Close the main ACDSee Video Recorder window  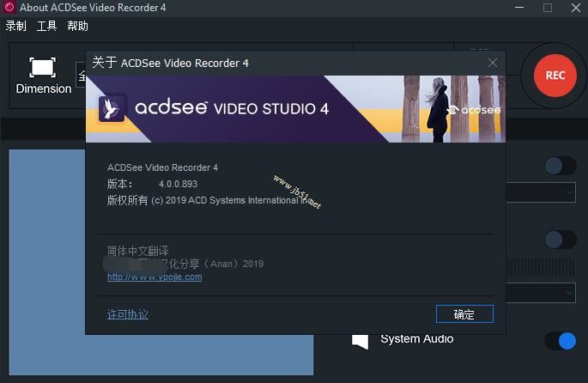tap(576, 8)
